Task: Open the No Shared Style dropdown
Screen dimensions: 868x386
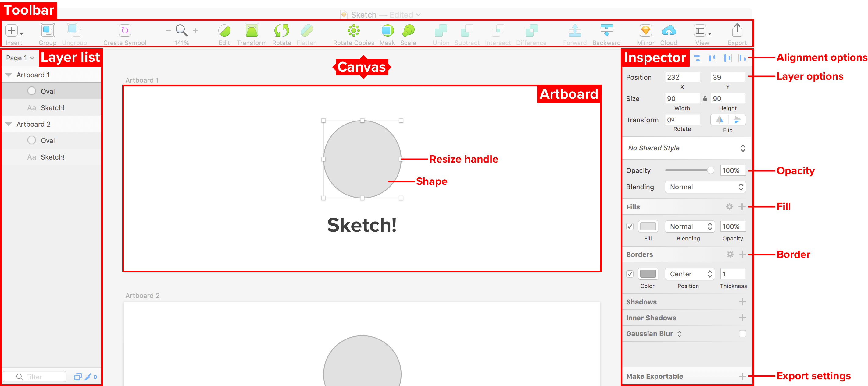Action: point(686,148)
